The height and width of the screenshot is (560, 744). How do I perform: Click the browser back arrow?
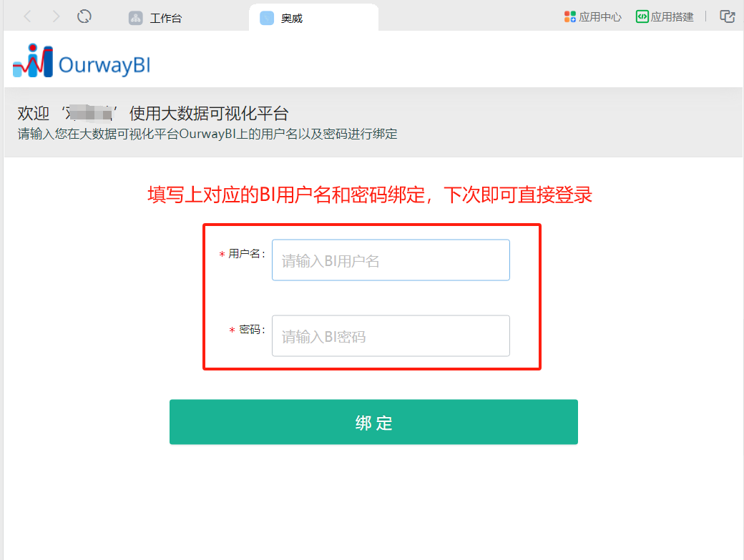pos(27,16)
